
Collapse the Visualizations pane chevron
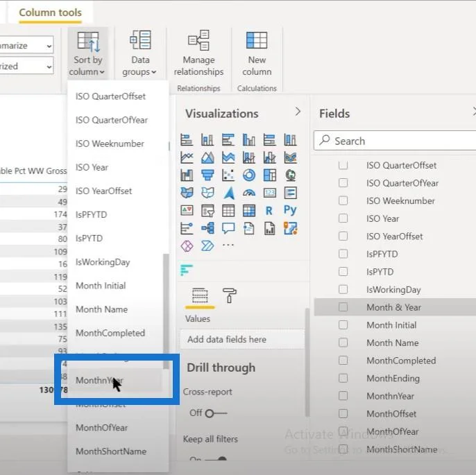pyautogui.click(x=298, y=112)
